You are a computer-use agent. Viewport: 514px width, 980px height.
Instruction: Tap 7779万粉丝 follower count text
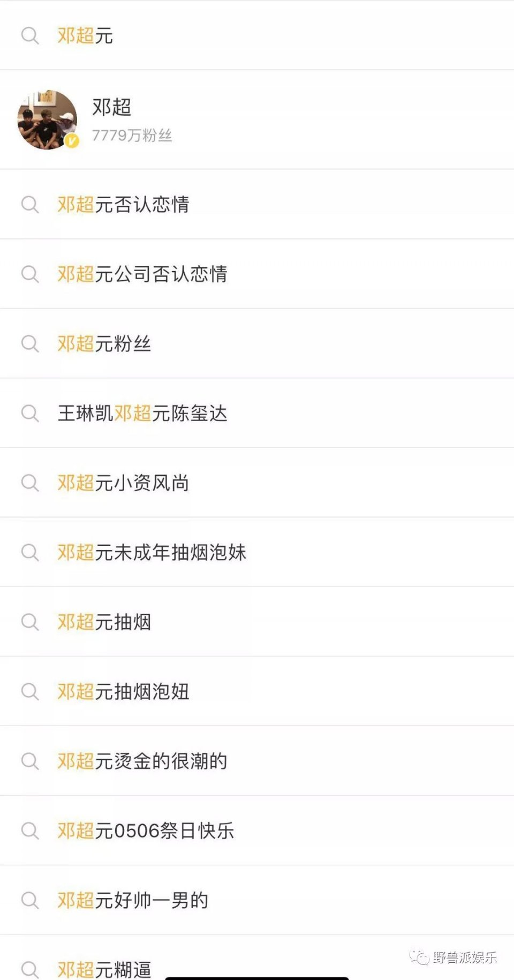(x=132, y=135)
